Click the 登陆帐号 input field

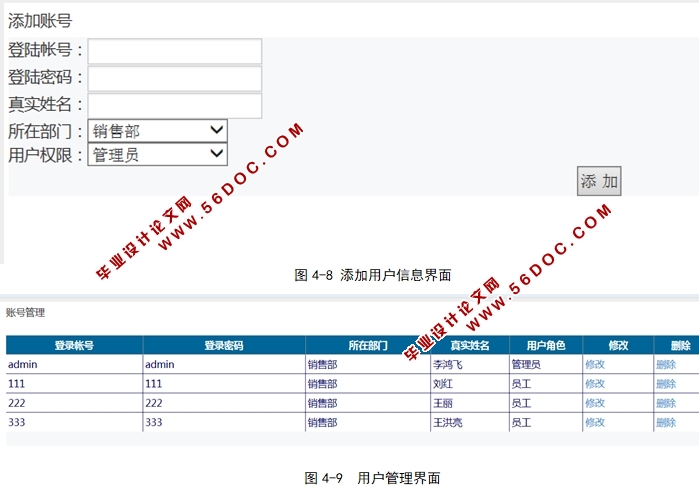(175, 51)
